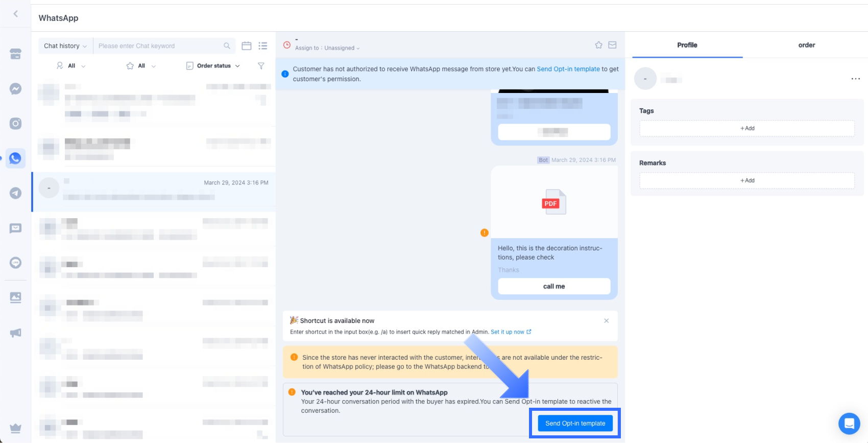
Task: Click the Send Opt-in template button
Action: 575,423
